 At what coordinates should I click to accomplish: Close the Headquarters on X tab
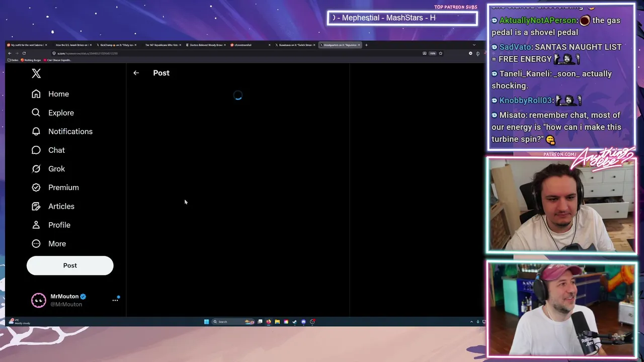pyautogui.click(x=359, y=45)
